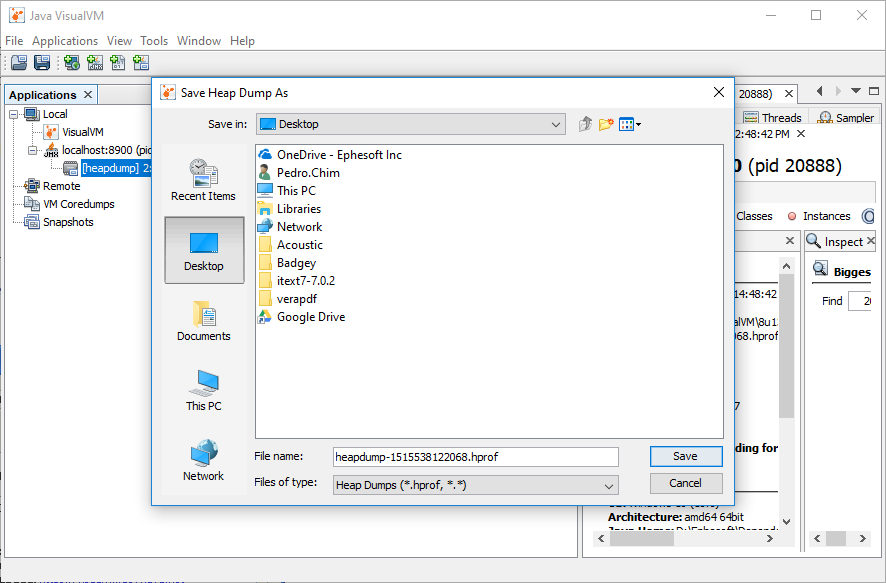Click the horizontal scrollbar thumb below summary
The width and height of the screenshot is (886, 583).
(642, 539)
